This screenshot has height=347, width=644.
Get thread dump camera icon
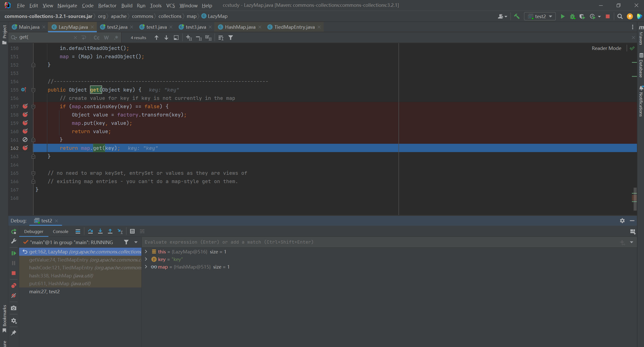click(x=14, y=308)
